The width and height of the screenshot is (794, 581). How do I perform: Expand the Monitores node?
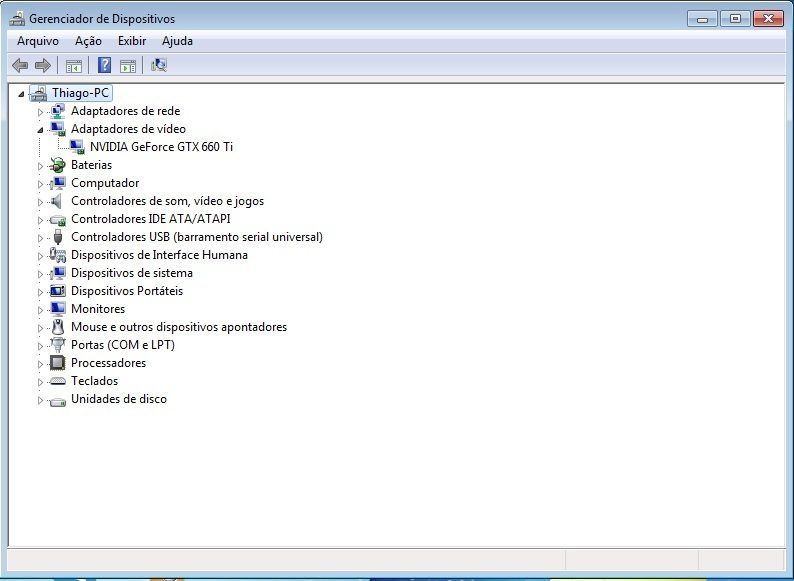(41, 309)
